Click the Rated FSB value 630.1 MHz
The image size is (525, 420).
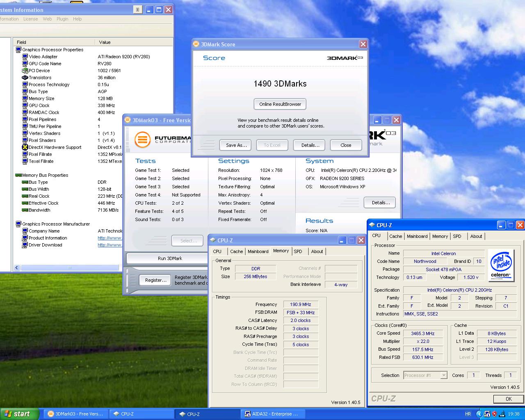[422, 357]
